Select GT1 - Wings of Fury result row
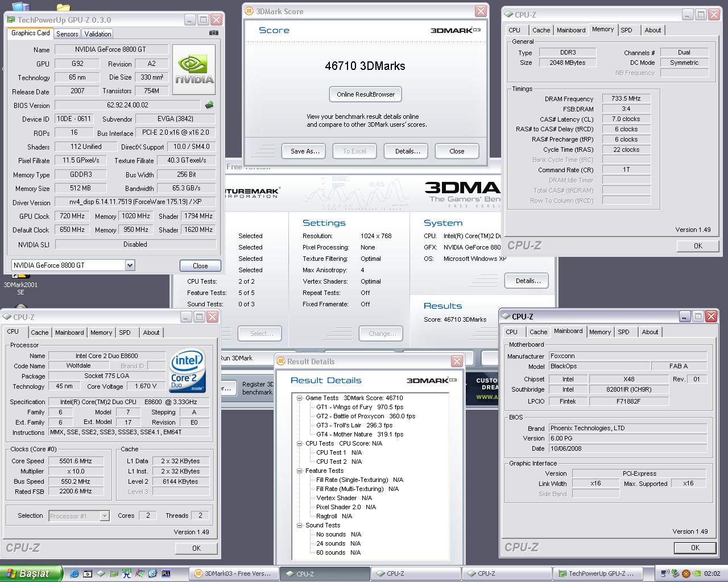Image resolution: width=728 pixels, height=582 pixels. point(359,407)
